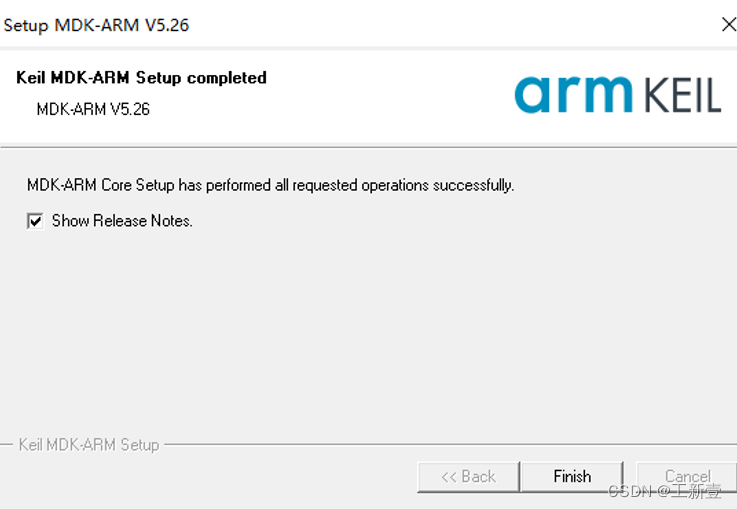The height and width of the screenshot is (509, 737).
Task: Click the 'Keil MDK-ARM Setup completed' heading
Action: tap(141, 78)
